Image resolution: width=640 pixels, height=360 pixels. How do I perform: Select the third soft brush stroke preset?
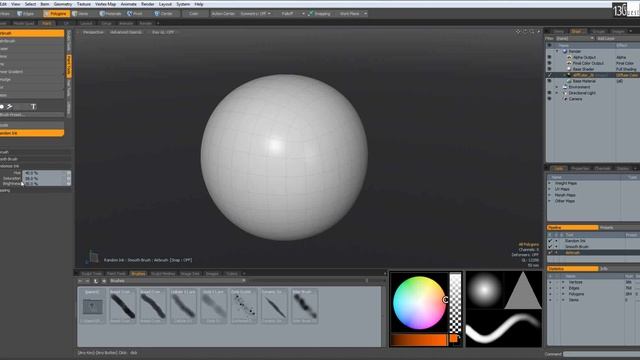tap(183, 306)
